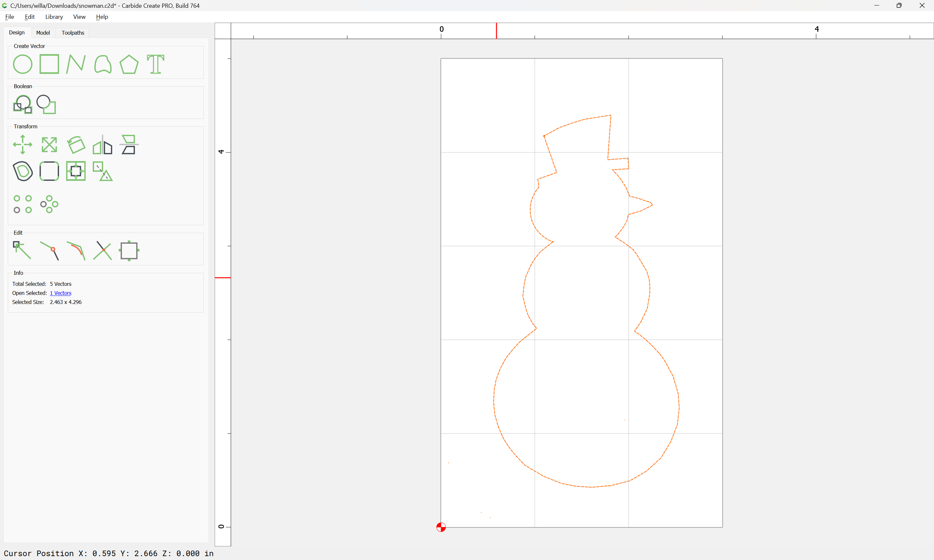934x560 pixels.
Task: Select the Create Rectangle tool
Action: coord(49,64)
